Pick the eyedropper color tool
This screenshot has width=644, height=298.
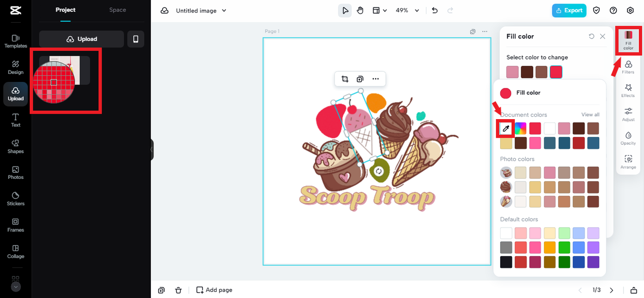coord(506,129)
